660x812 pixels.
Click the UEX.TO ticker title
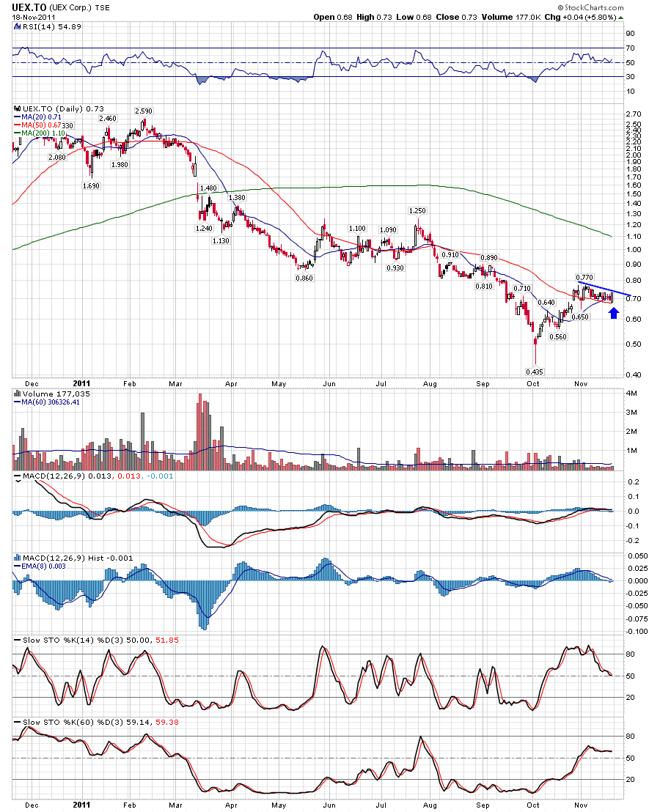click(29, 7)
